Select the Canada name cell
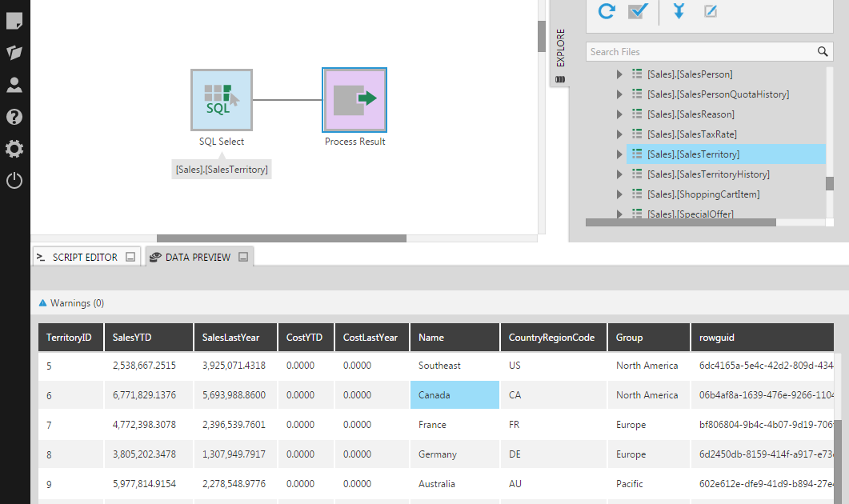This screenshot has width=849, height=504. point(455,394)
